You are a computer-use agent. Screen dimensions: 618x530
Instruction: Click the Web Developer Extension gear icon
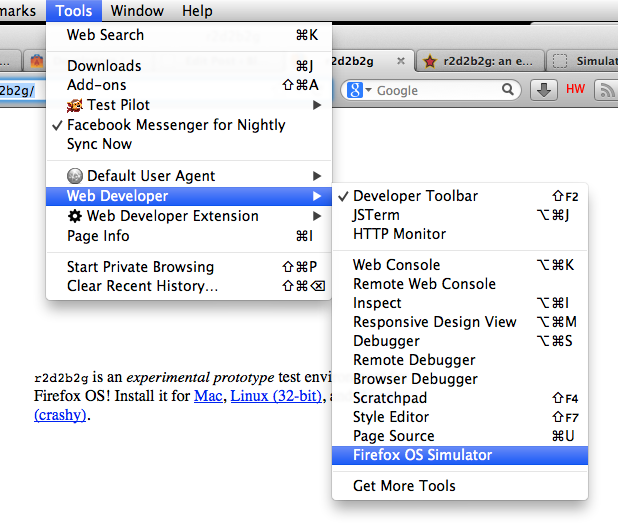[75, 216]
